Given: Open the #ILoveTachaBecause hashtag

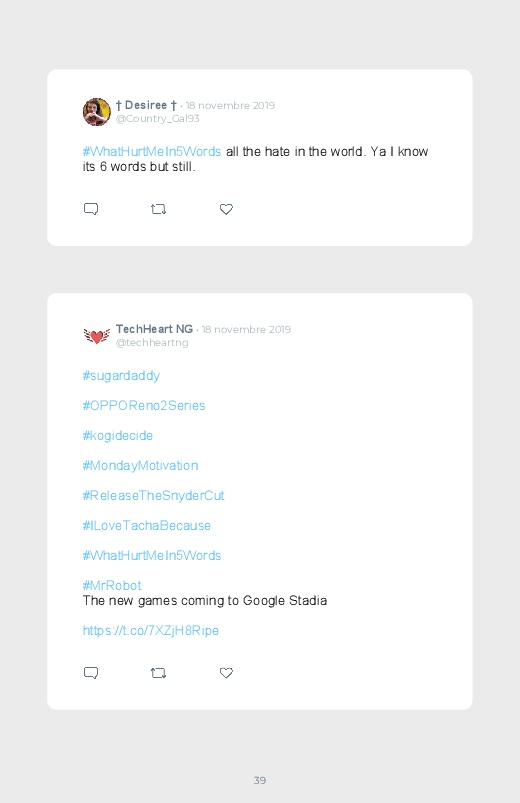Looking at the screenshot, I should (147, 525).
